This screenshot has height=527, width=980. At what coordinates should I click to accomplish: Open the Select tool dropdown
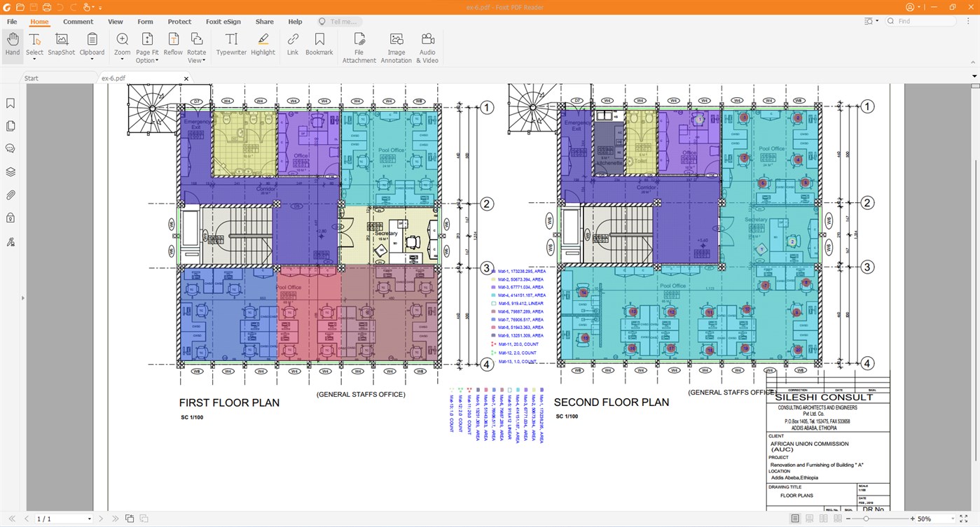[x=34, y=59]
